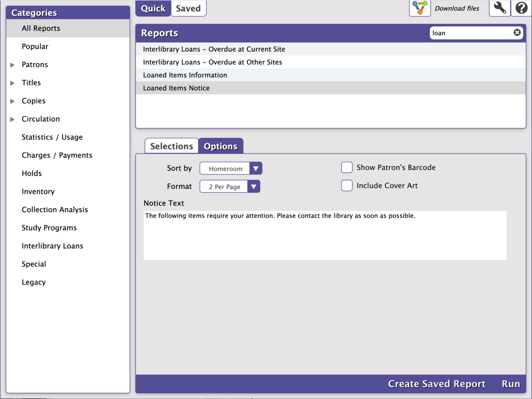Expand the Patrons category
This screenshot has width=532, height=399.
tap(12, 65)
